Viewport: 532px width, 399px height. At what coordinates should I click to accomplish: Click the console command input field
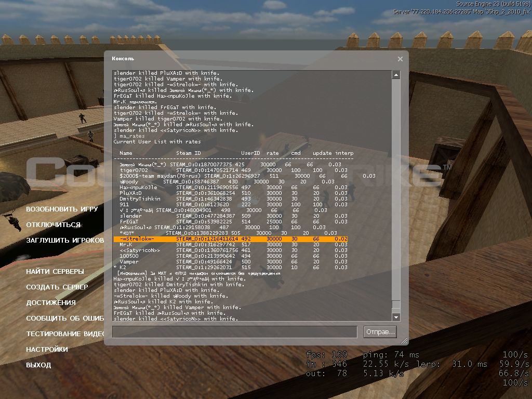click(x=235, y=332)
